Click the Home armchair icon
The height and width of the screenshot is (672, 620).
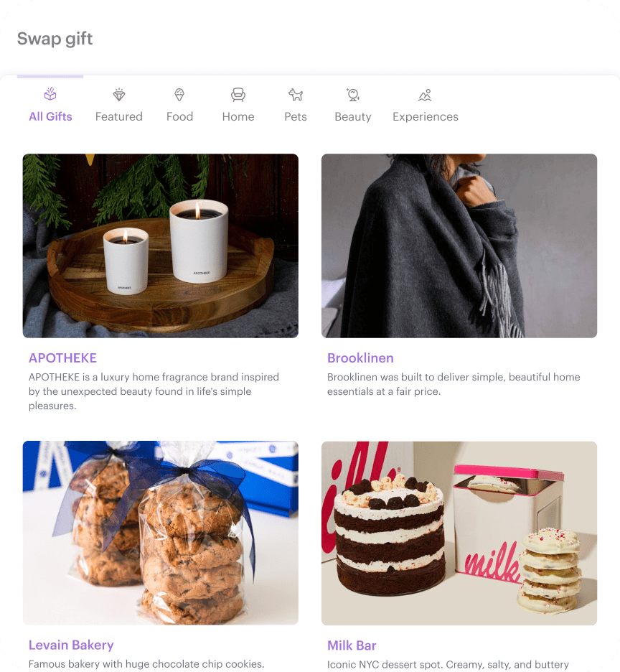(x=238, y=94)
